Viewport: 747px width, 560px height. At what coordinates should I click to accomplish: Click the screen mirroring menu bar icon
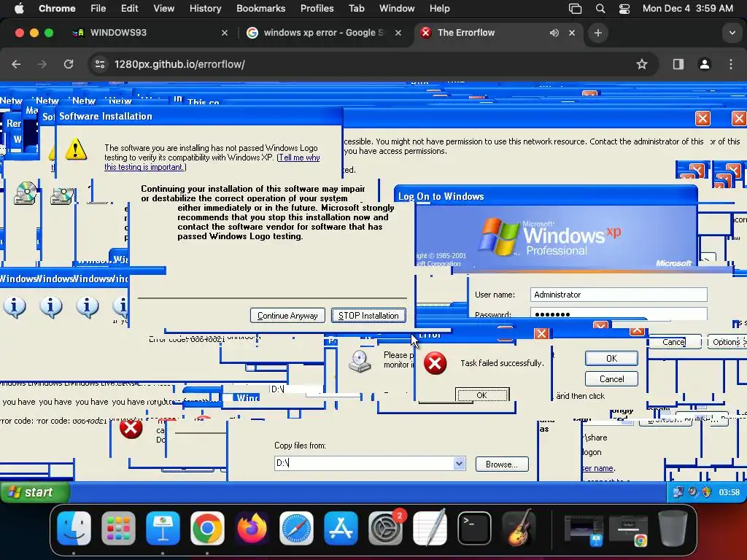click(x=575, y=8)
